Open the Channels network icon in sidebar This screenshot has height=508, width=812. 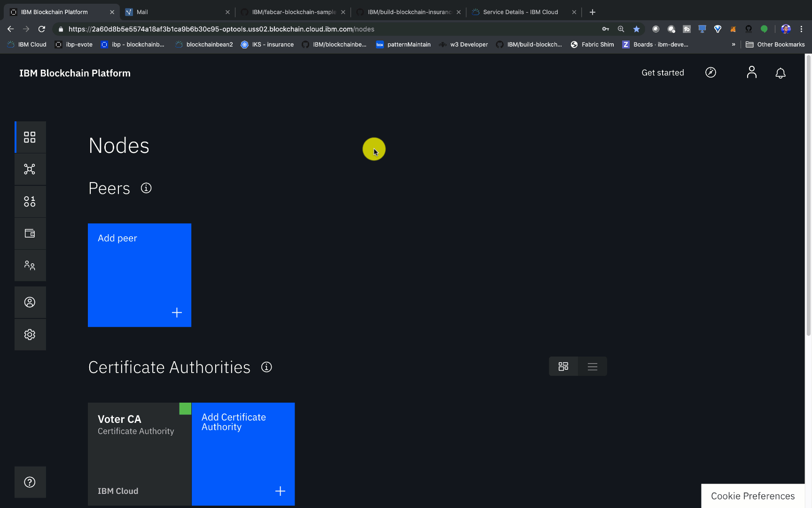point(30,169)
